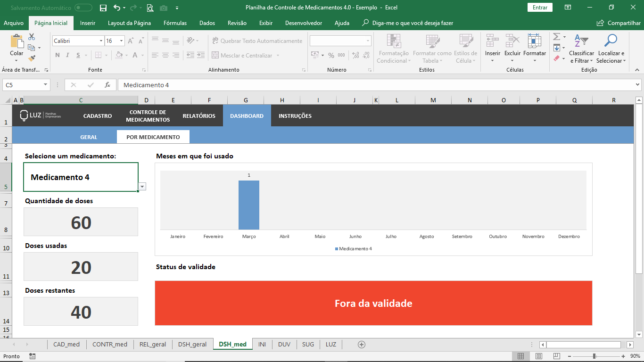The image size is (644, 362).
Task: Click the AutoSum sigma icon
Action: coord(556,37)
